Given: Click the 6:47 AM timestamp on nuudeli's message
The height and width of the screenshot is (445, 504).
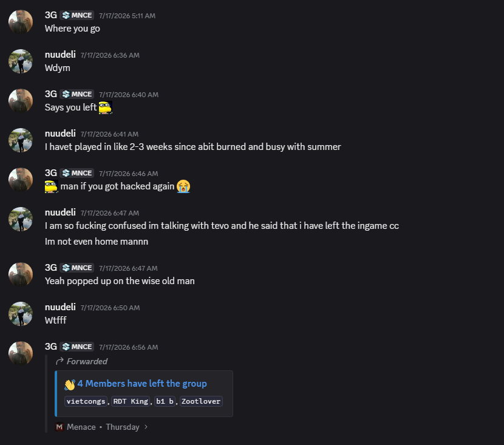Looking at the screenshot, I should pos(110,213).
